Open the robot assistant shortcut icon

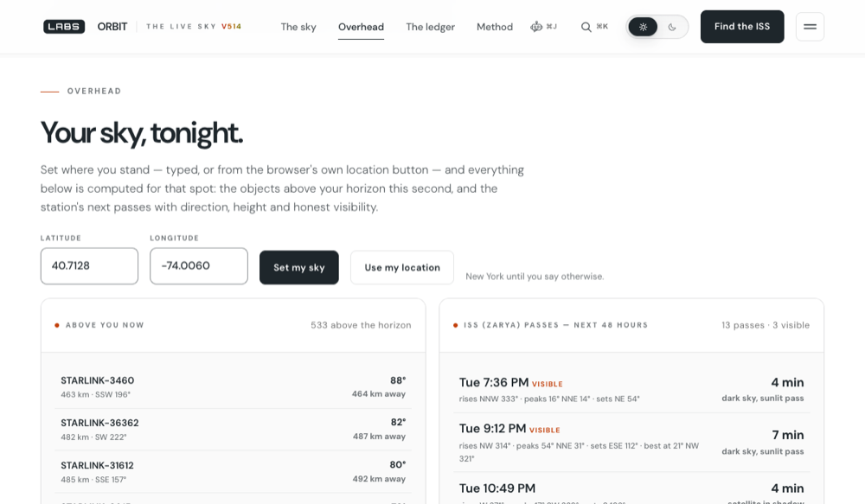point(536,27)
